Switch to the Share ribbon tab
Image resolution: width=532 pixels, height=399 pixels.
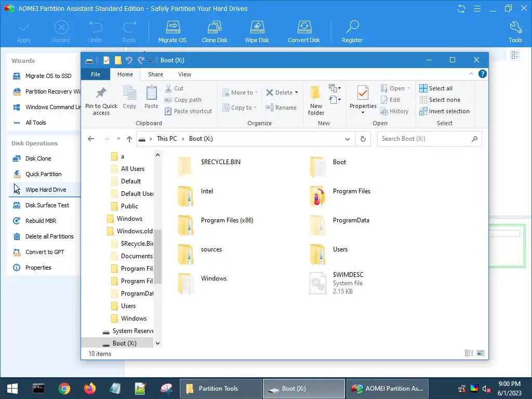pyautogui.click(x=155, y=74)
